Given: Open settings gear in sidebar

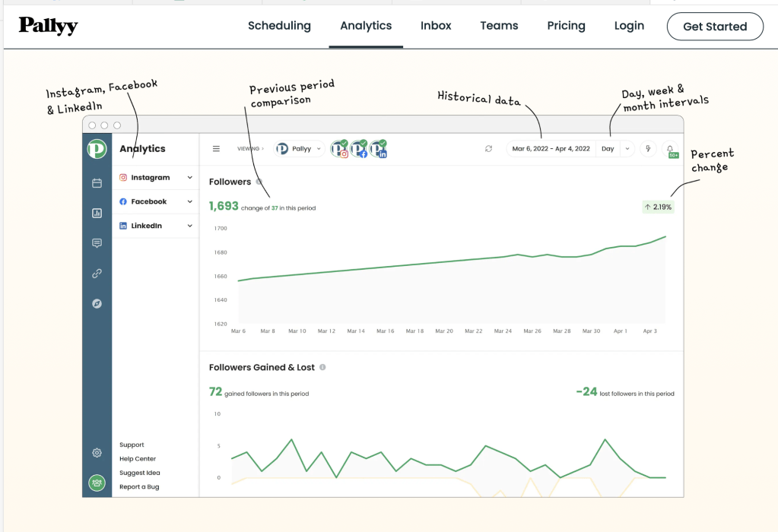Looking at the screenshot, I should point(97,453).
